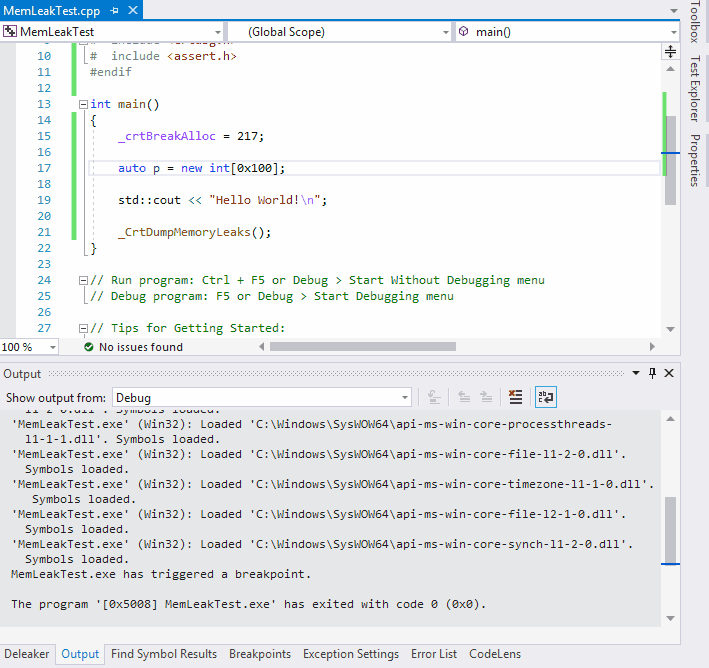This screenshot has width=709, height=668.
Task: Switch to the Deleaker tab
Action: [26, 654]
